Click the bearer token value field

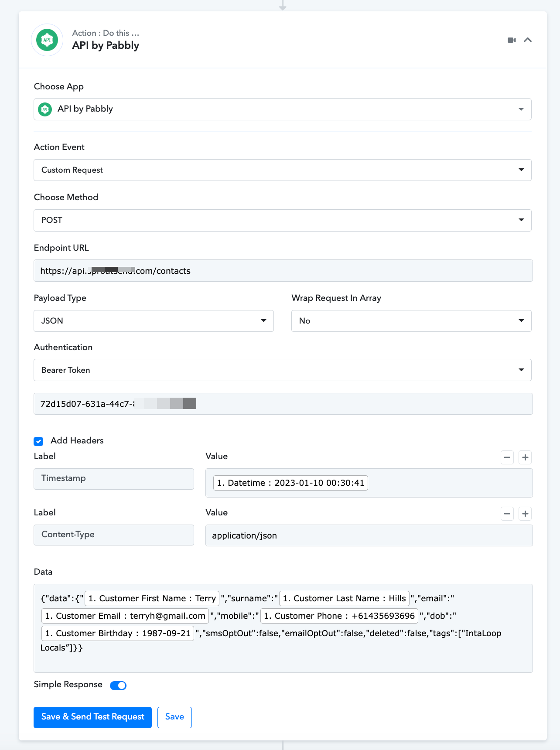click(283, 404)
